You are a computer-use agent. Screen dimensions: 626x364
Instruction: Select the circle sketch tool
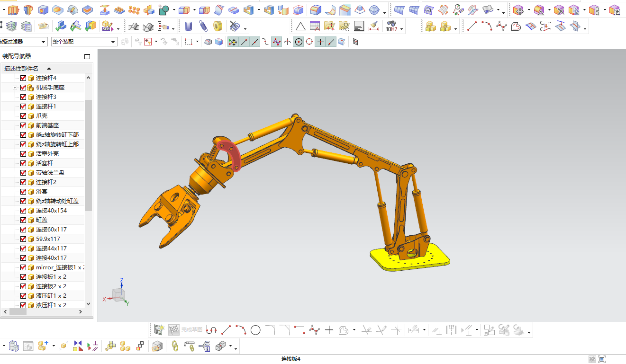coord(255,330)
